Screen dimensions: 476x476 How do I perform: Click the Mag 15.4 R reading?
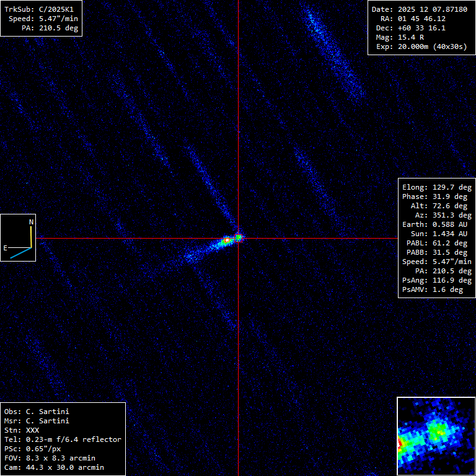click(406, 37)
